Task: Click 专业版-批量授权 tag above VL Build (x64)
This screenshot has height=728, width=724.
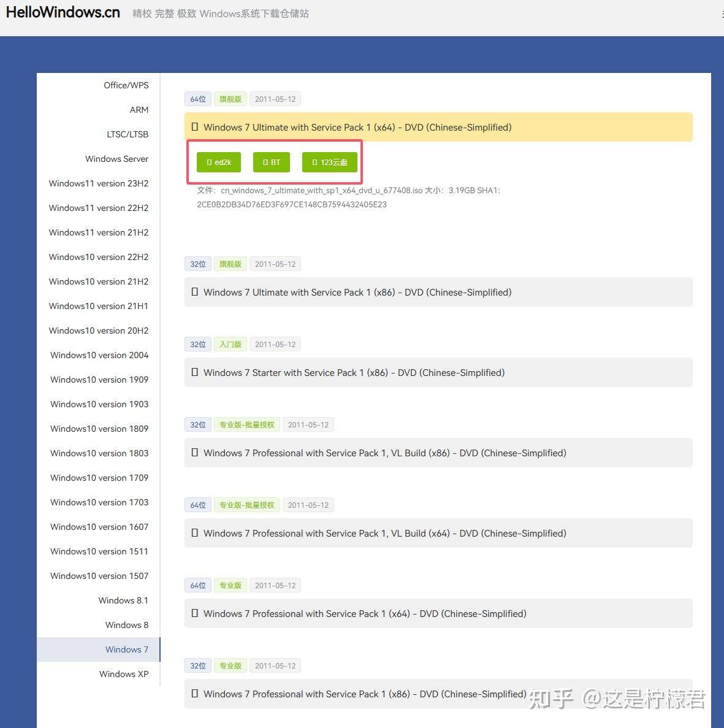Action: point(247,505)
